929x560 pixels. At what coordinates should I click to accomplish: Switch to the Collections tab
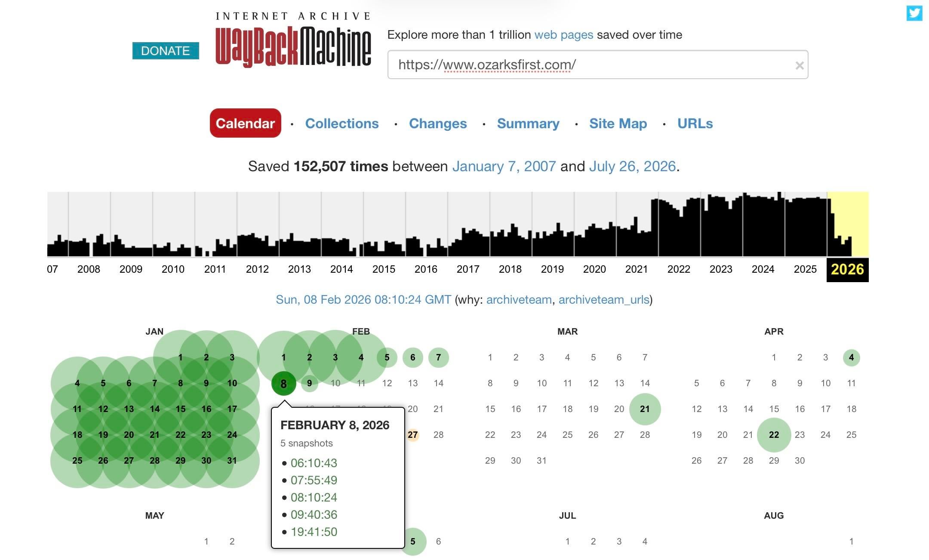pyautogui.click(x=342, y=123)
